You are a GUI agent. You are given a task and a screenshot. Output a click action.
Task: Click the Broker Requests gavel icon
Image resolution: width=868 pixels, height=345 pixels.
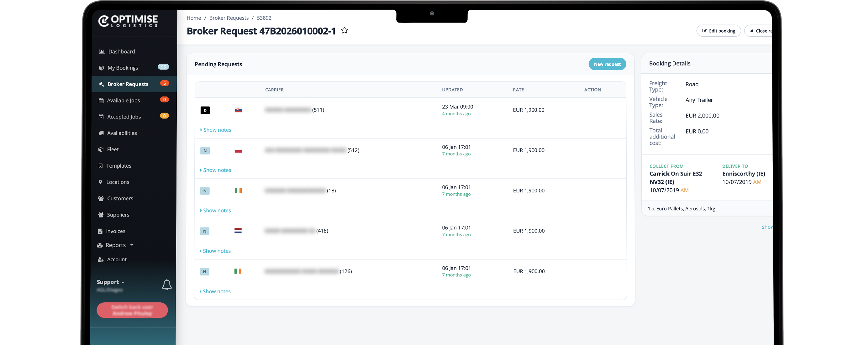(x=101, y=84)
